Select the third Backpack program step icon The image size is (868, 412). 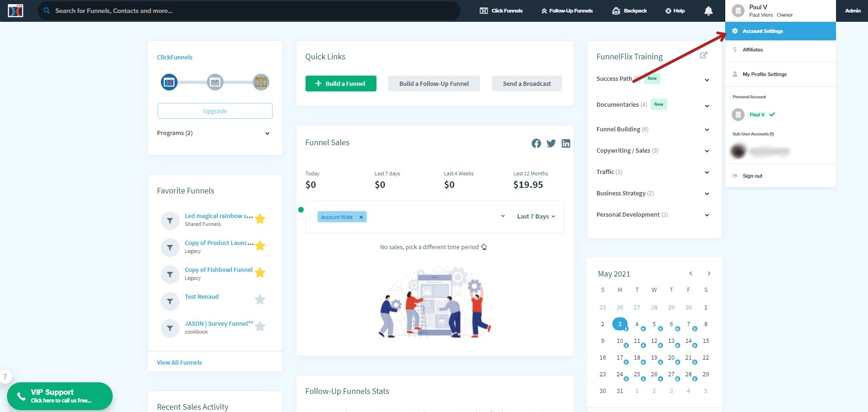(261, 82)
